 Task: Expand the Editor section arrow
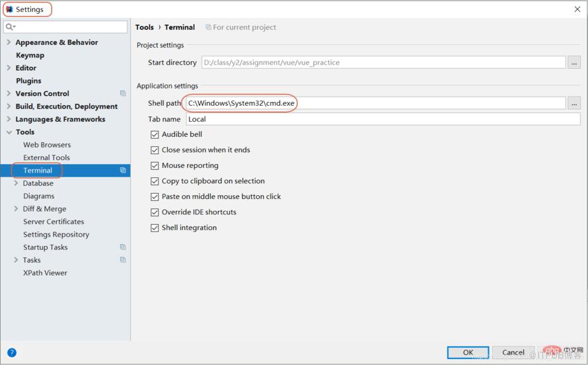coord(9,67)
